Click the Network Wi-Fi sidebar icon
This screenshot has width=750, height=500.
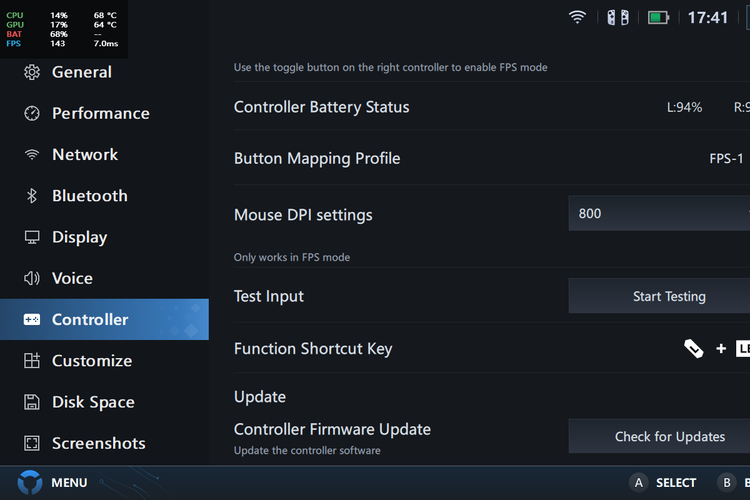tap(32, 155)
